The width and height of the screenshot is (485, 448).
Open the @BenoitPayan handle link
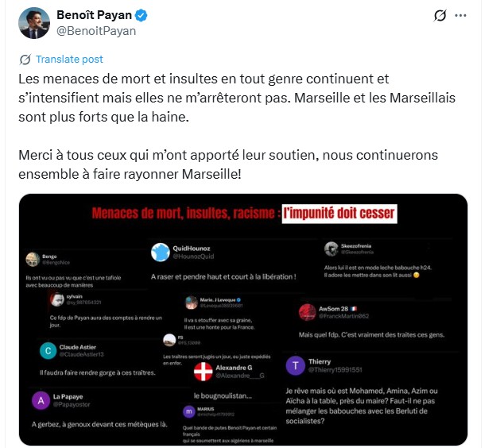click(96, 31)
